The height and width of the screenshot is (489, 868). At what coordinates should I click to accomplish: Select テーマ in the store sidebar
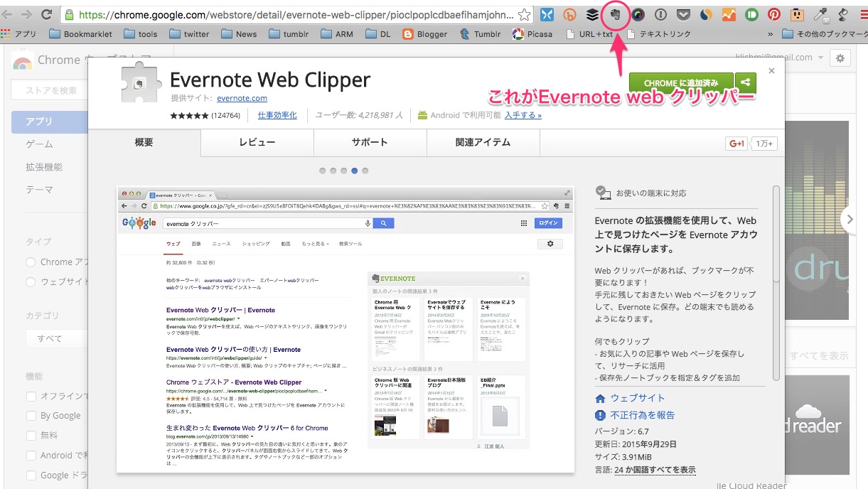click(40, 190)
